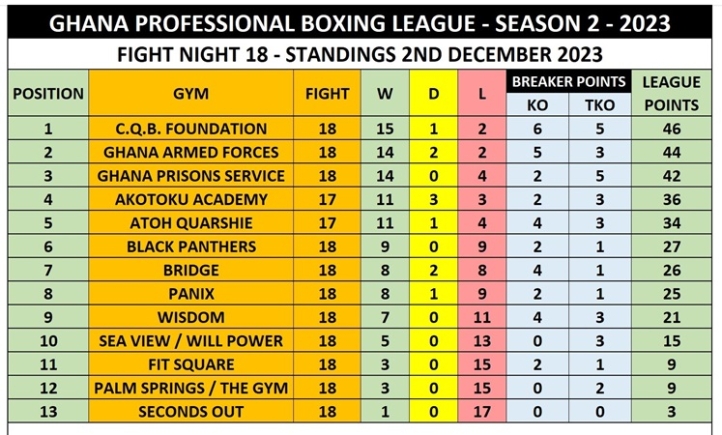722x435 pixels.
Task: Click the C.Q.B. FOUNDATION gym cell
Action: [190, 129]
